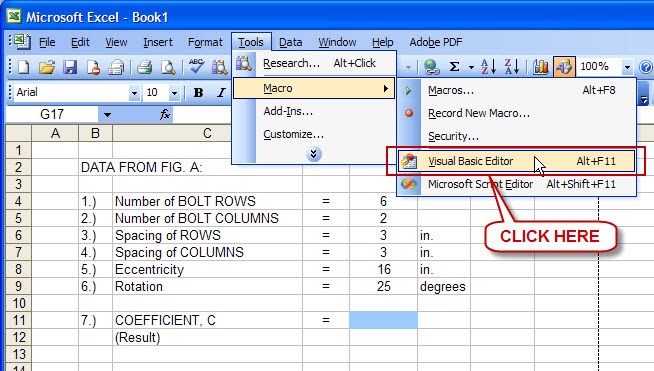Viewport: 654px width, 371px height.
Task: Click the Tools menu
Action: 251,42
